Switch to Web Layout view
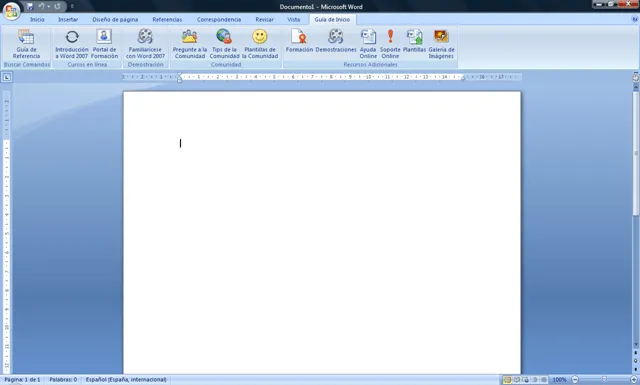This screenshot has height=385, width=640. (525, 380)
